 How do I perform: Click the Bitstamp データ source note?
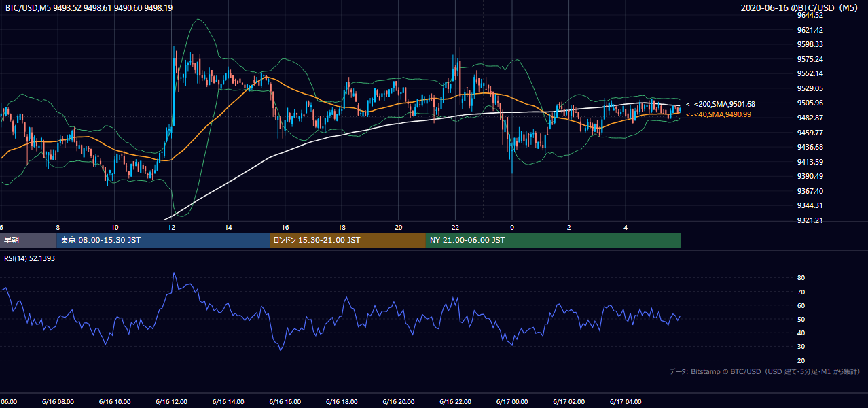(x=765, y=371)
